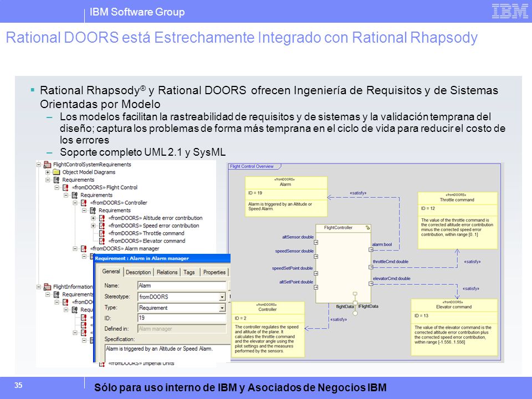The image size is (532, 399).
Task: Click the Elevator command tree row text
Action: pyautogui.click(x=146, y=241)
